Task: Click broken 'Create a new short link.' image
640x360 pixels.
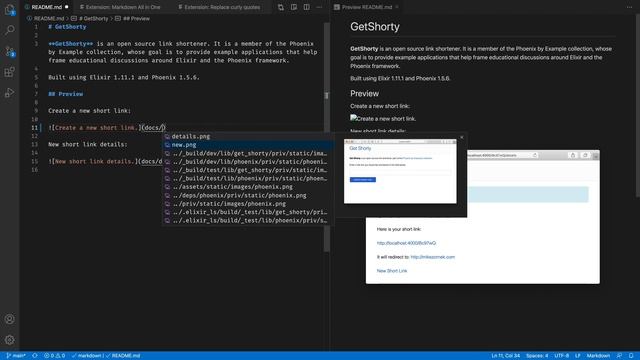Action: (x=383, y=119)
